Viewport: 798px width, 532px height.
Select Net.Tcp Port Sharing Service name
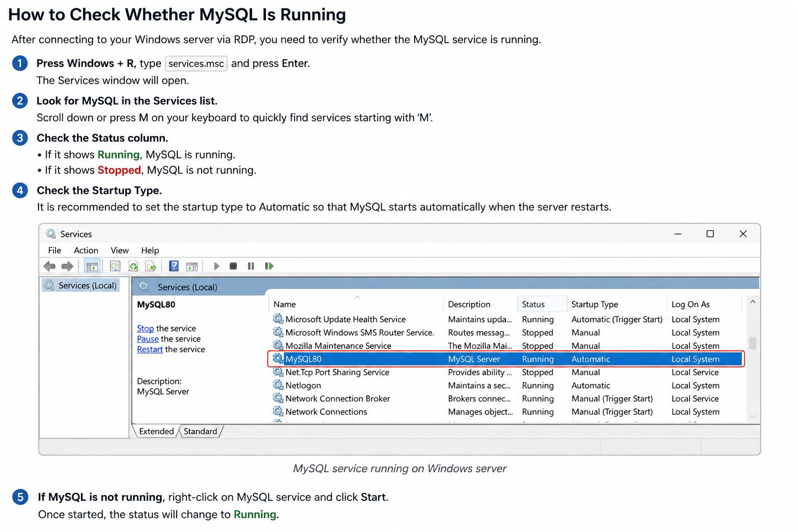tap(337, 373)
